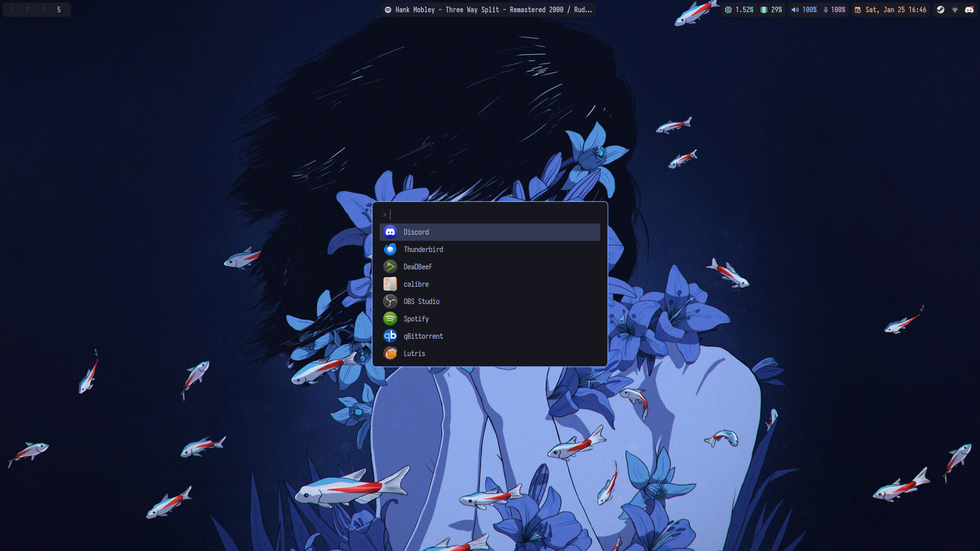
Task: Select the Lutris entry text
Action: coord(414,354)
